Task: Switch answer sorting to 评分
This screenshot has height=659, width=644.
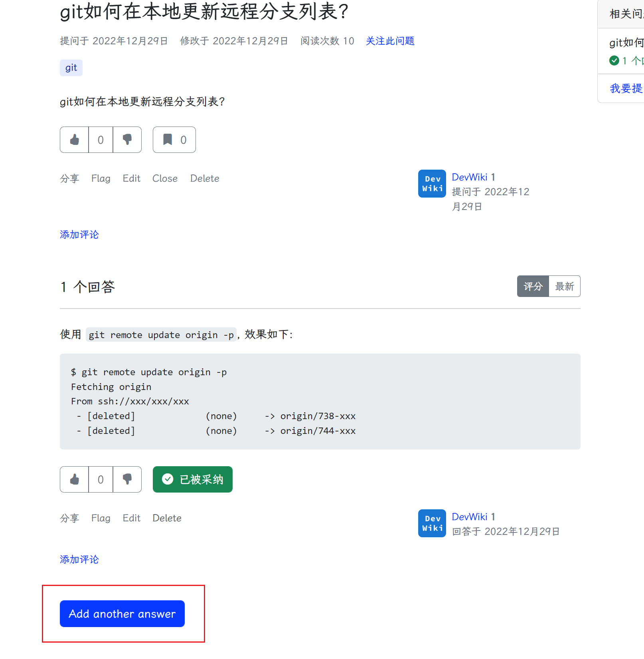Action: pos(533,286)
